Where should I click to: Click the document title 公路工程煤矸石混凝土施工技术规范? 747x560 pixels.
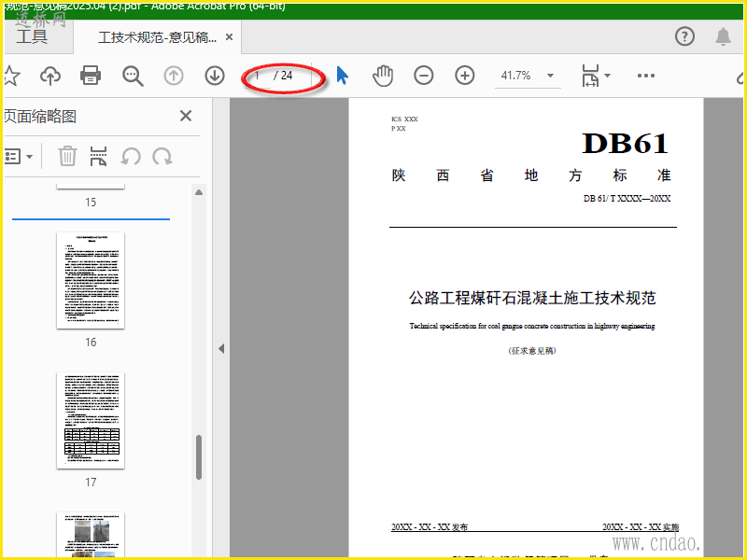[x=532, y=298]
